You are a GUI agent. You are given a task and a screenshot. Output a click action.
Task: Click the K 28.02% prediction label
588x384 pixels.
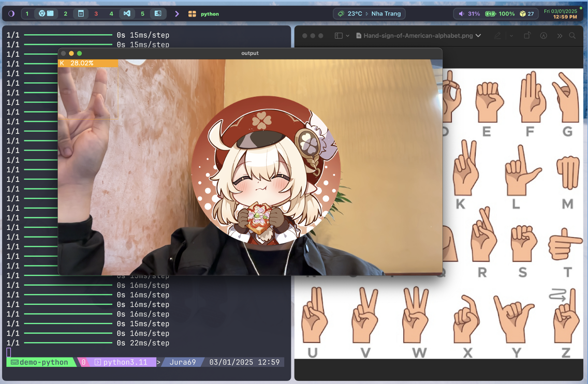(x=88, y=63)
